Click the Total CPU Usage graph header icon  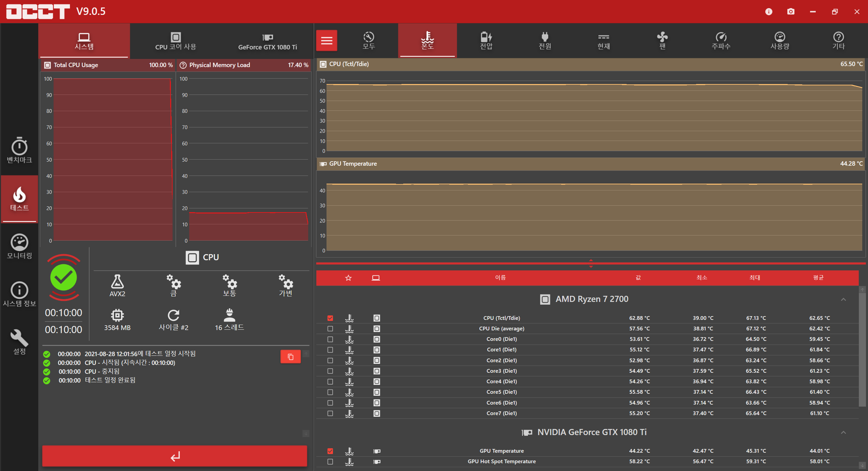tap(48, 65)
